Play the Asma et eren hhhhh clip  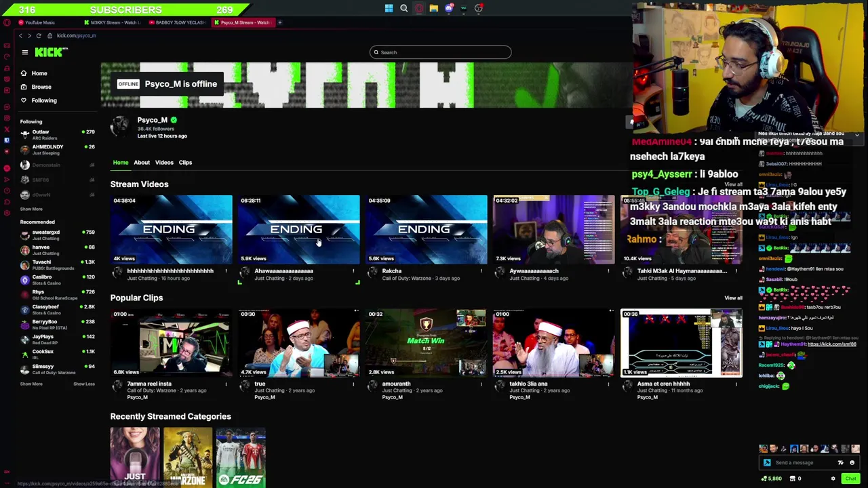682,343
